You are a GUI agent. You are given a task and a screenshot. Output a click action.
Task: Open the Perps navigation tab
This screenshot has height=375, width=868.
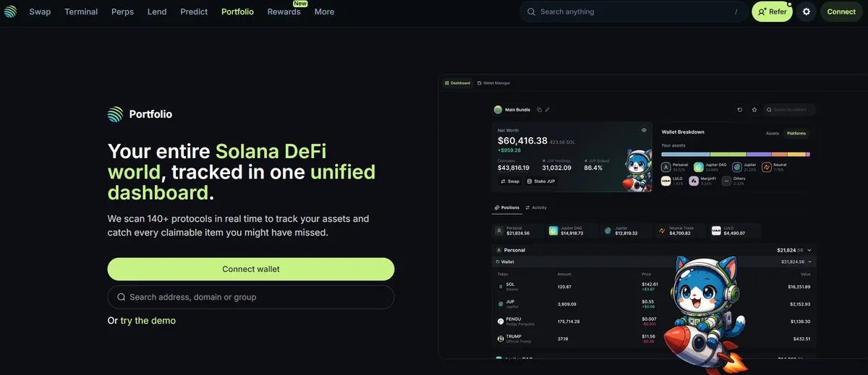(x=122, y=12)
